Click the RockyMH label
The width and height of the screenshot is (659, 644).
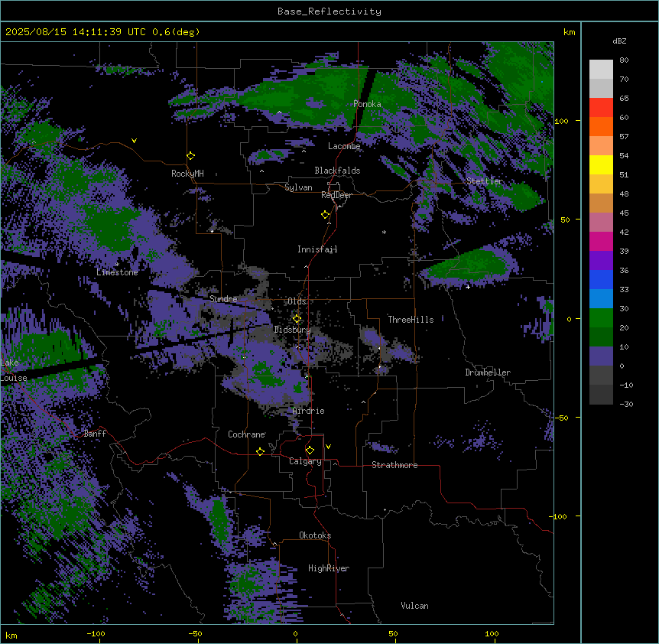[187, 173]
